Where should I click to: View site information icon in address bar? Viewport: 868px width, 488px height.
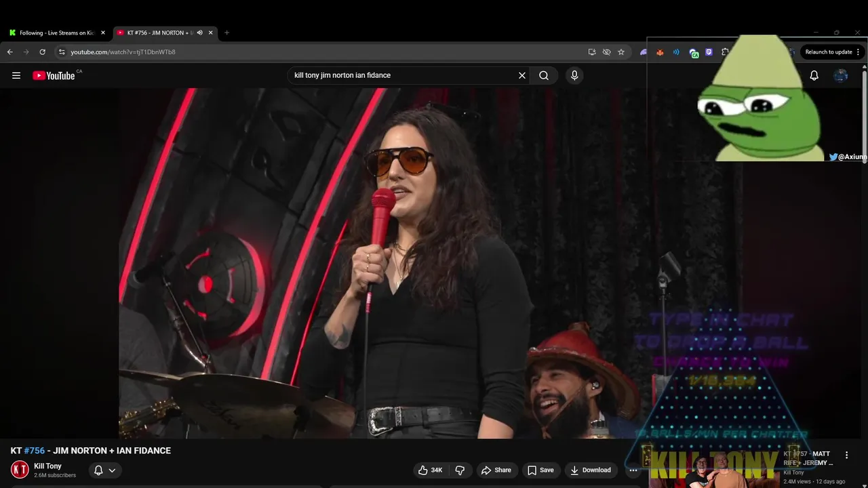61,52
